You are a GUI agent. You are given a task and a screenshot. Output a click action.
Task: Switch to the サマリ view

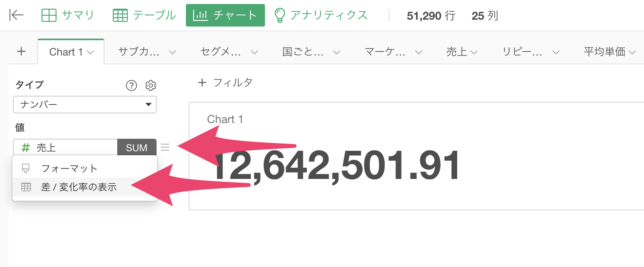67,15
